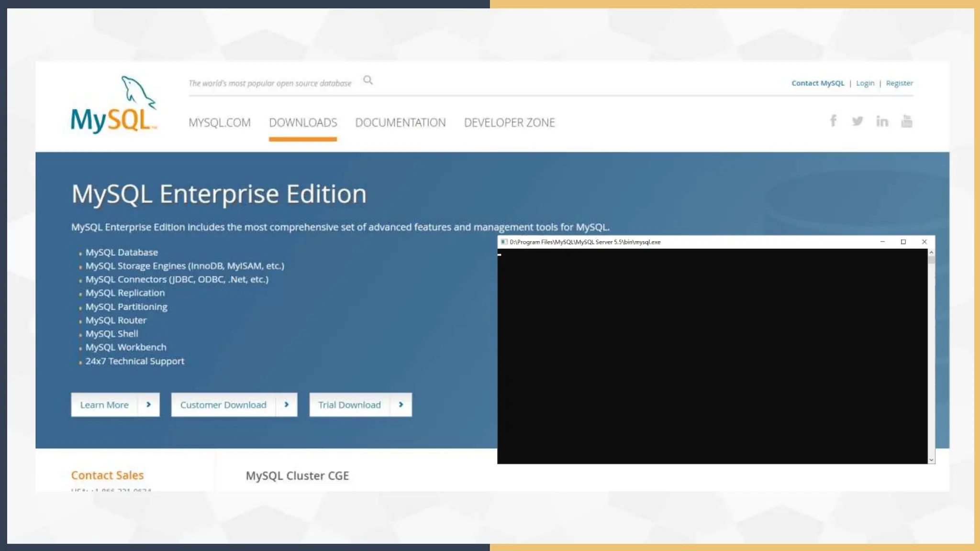Image resolution: width=980 pixels, height=551 pixels.
Task: Click into the site search field
Action: 270,83
